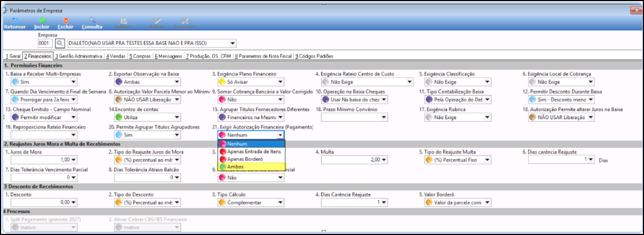
Task: Collapse Exigir Autorização Financeira dropdown arrow
Action: (281, 135)
